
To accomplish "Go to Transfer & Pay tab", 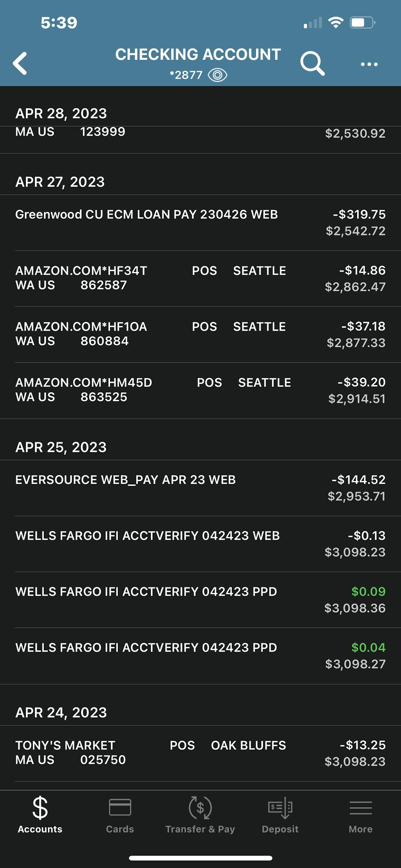I will 200,815.
